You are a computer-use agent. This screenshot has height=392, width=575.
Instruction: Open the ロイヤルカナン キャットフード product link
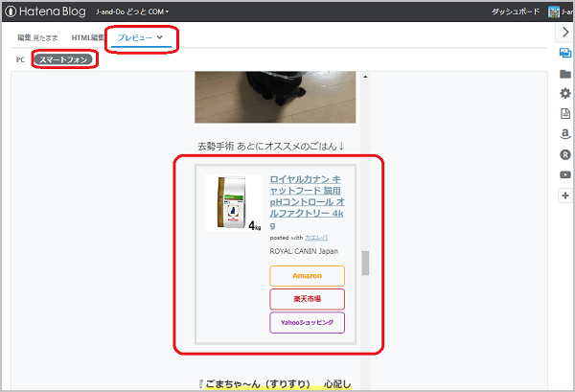click(308, 201)
